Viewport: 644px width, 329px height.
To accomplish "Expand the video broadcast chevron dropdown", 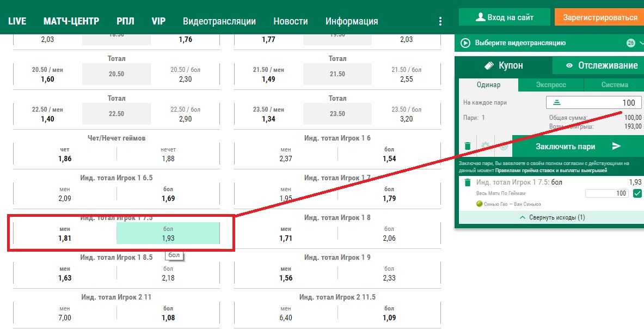I will pyautogui.click(x=641, y=42).
